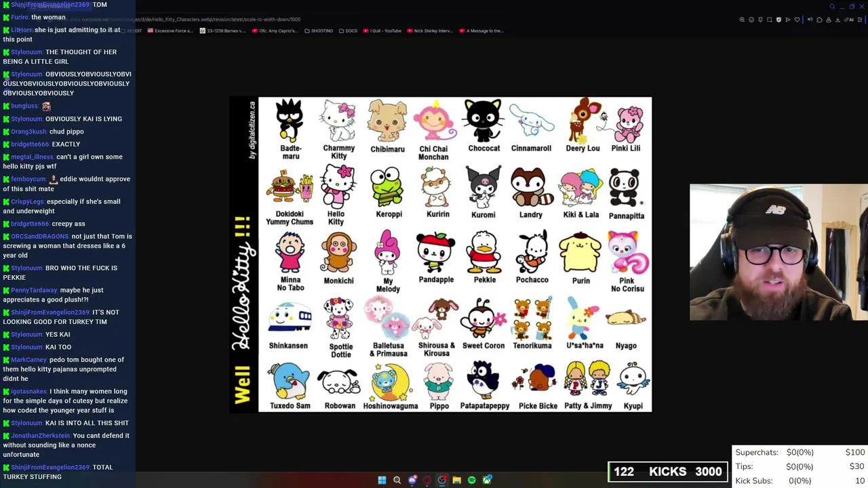
Task: Click the pin icon in browser address bar
Action: click(760, 20)
